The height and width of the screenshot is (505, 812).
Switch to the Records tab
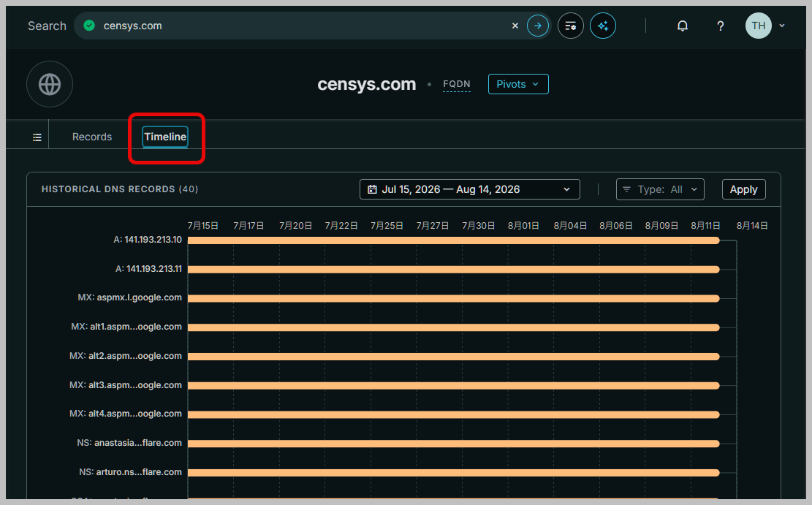coord(91,137)
